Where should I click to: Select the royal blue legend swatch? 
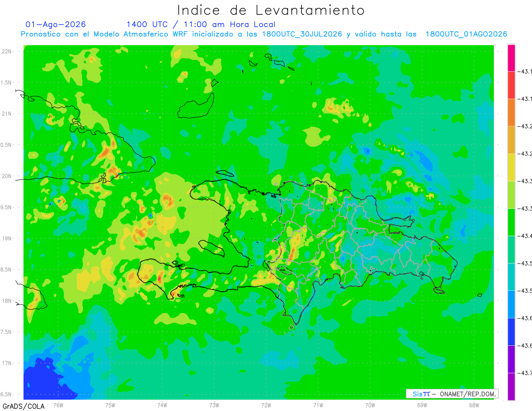tap(511, 332)
